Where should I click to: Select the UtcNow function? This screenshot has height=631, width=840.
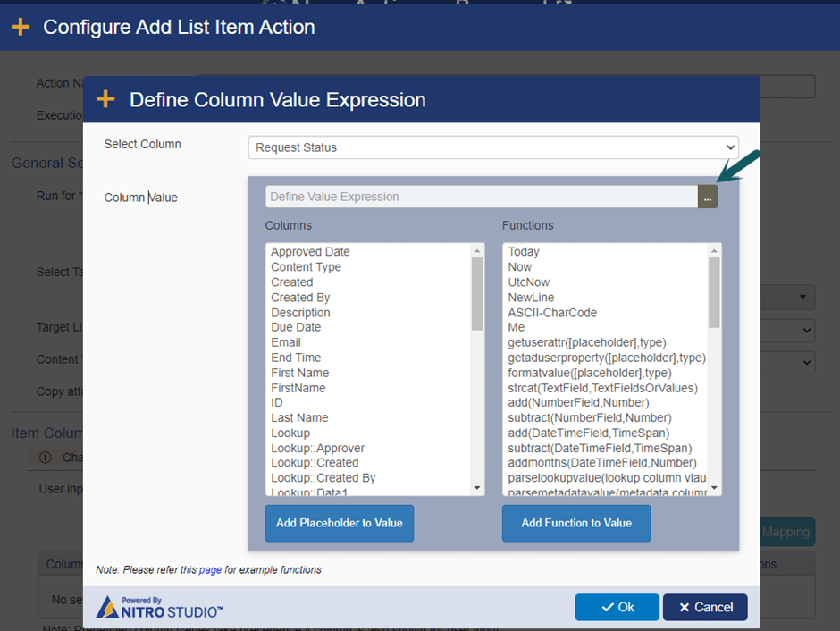pyautogui.click(x=529, y=282)
